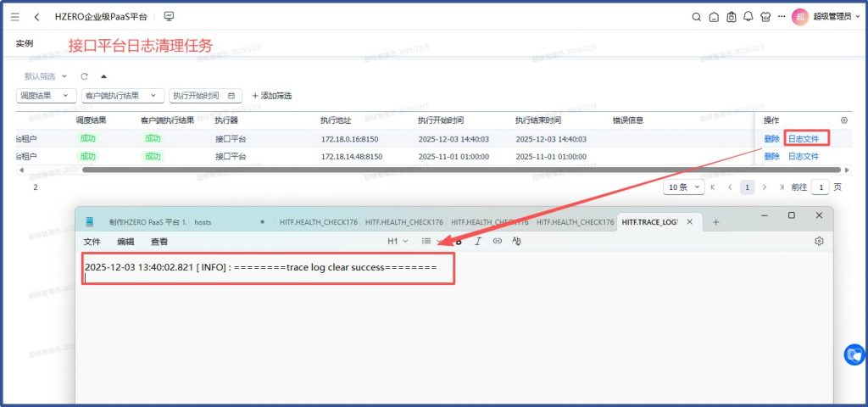Open 日志文件 link in the first row

[804, 138]
